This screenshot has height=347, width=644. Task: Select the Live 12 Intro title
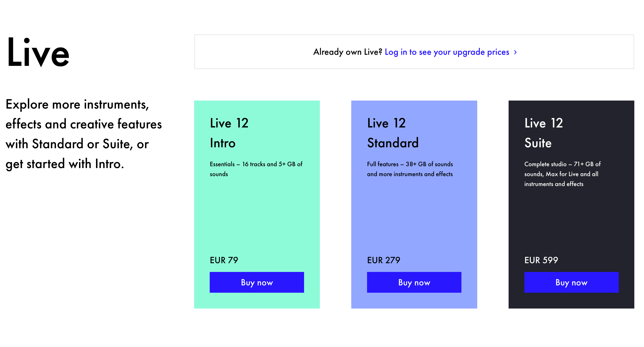click(229, 133)
